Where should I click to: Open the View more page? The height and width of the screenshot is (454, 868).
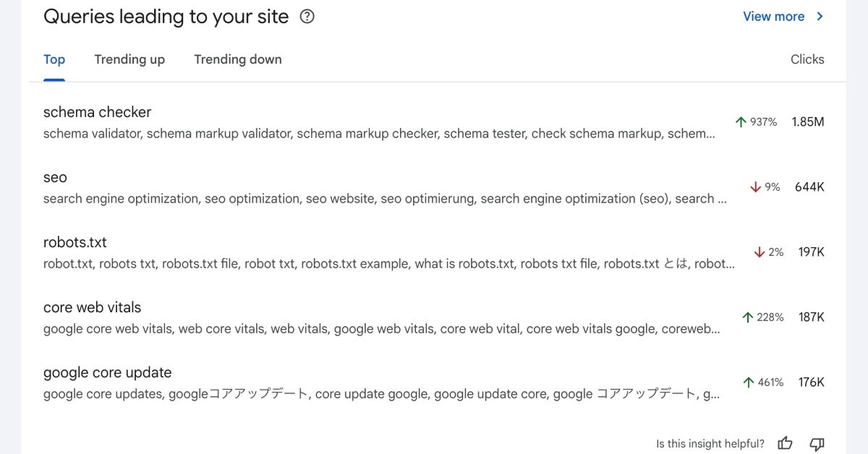pyautogui.click(x=773, y=16)
